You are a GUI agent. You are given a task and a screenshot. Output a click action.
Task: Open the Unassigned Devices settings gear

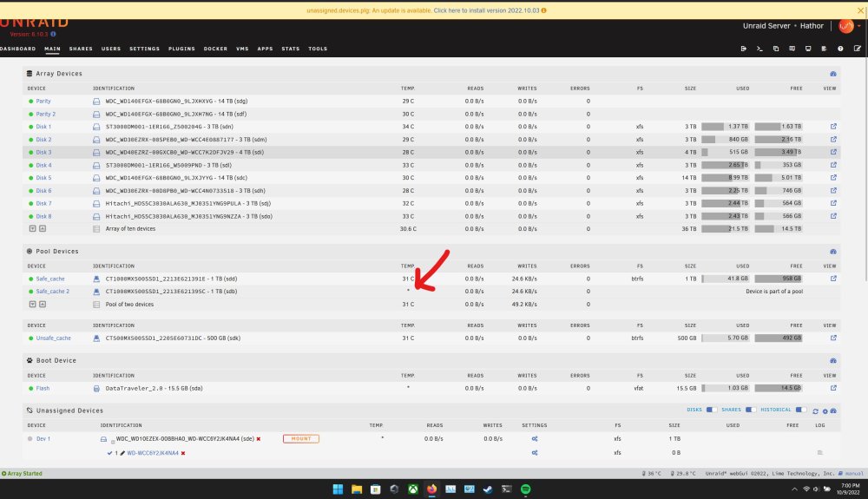[x=825, y=411]
